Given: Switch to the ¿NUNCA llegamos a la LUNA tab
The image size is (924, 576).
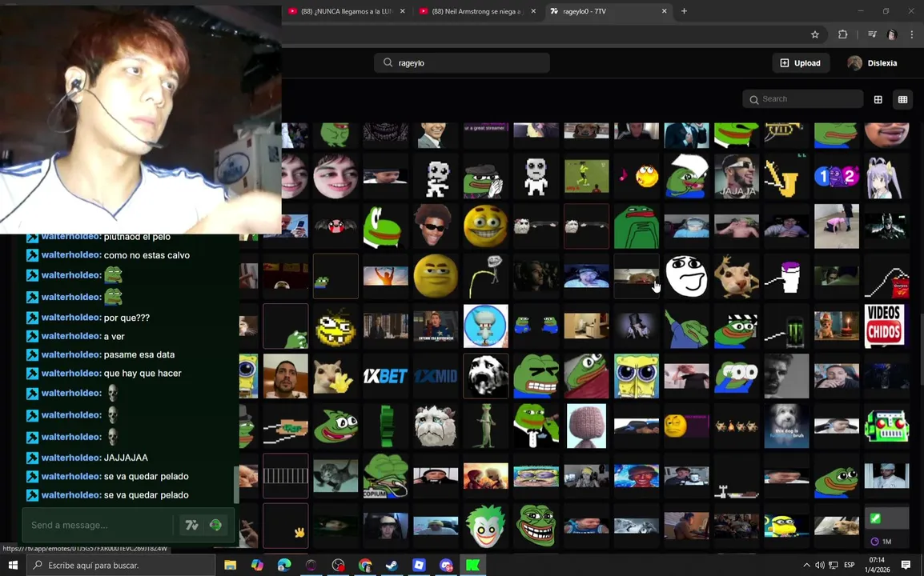Looking at the screenshot, I should click(x=347, y=11).
